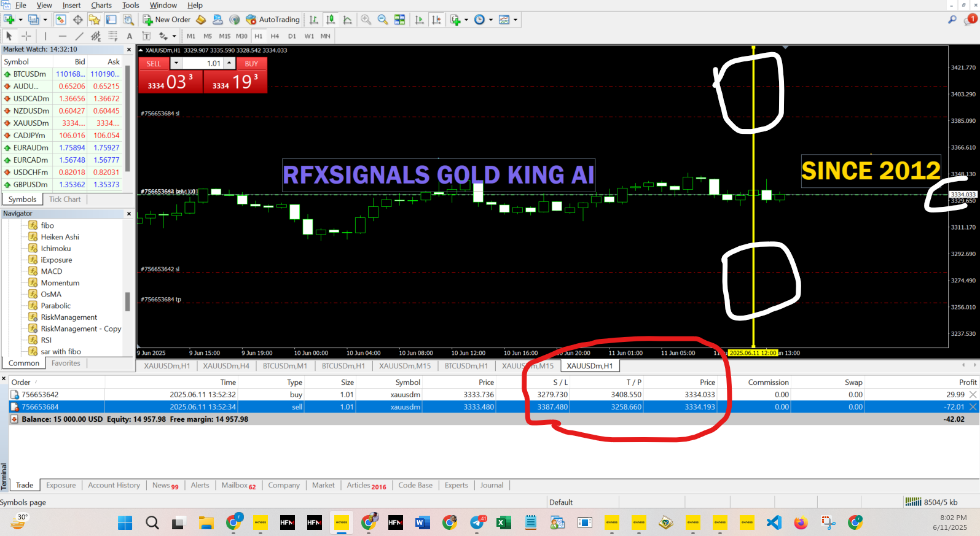Toggle the M30 timeframe

241,36
